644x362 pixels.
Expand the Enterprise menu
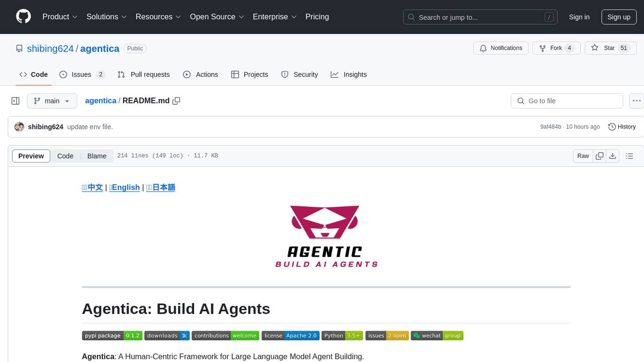tap(275, 17)
